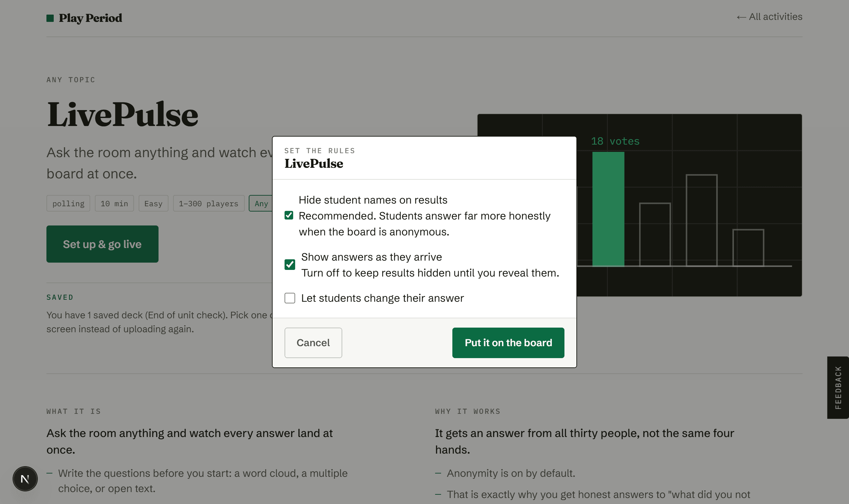The height and width of the screenshot is (504, 849).
Task: Go back to All activities
Action: click(x=769, y=17)
